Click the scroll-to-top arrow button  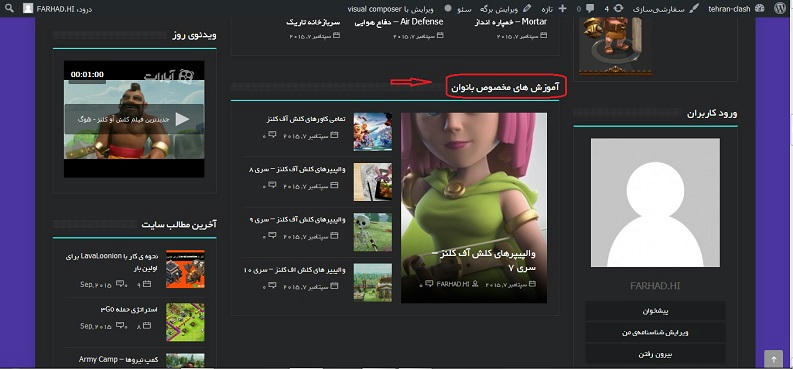[773, 358]
